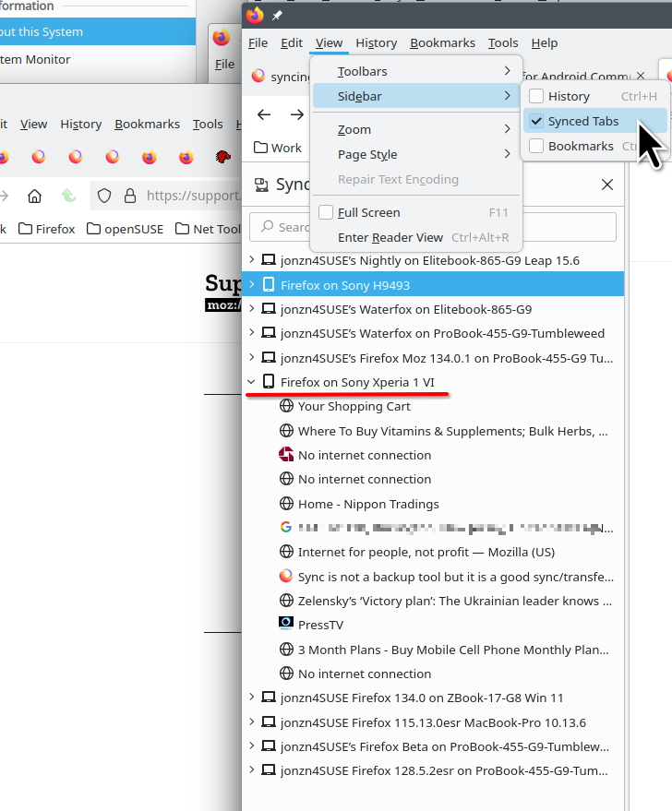The height and width of the screenshot is (811, 672).
Task: Expand the Firefox on Sony H9493 device
Action: pos(251,284)
